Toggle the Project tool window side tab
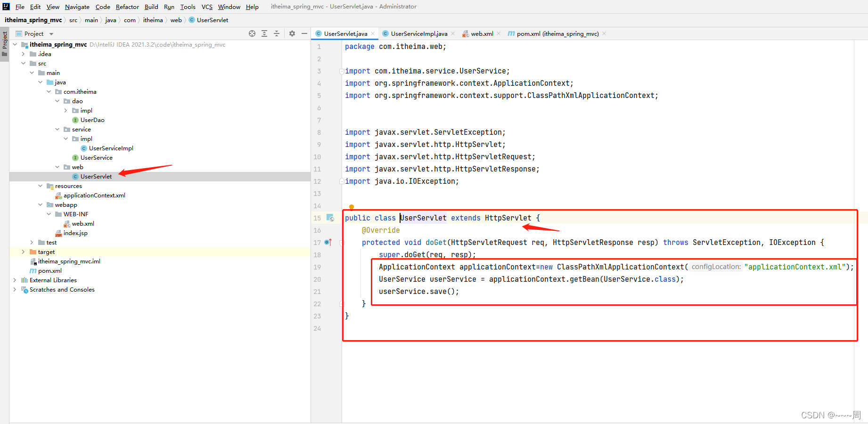Screen dimensions: 868x424 pyautogui.click(x=5, y=44)
